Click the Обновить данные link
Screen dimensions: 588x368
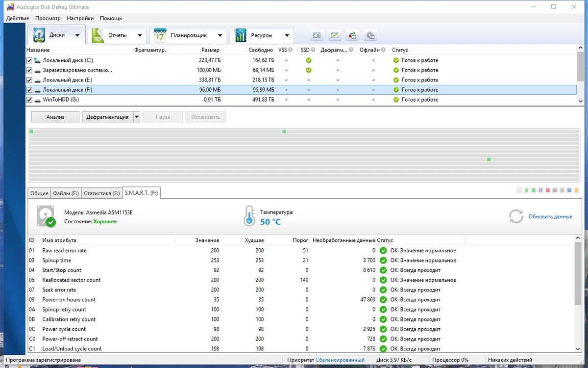tap(550, 216)
